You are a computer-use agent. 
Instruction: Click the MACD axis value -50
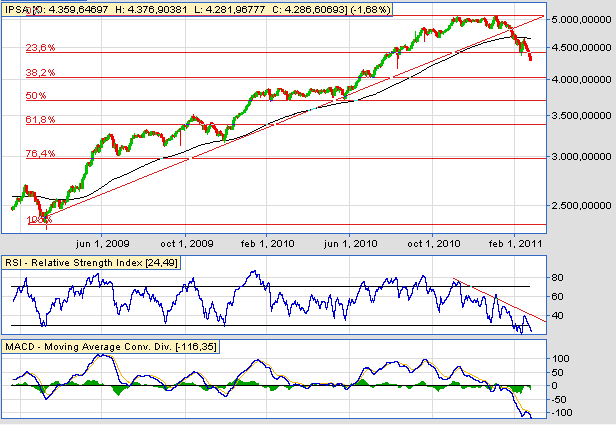pyautogui.click(x=559, y=399)
